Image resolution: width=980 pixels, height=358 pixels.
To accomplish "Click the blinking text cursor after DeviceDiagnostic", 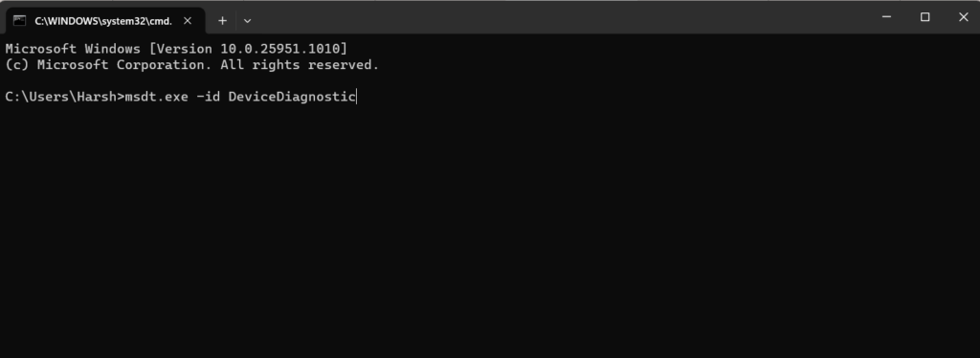I will [x=356, y=97].
